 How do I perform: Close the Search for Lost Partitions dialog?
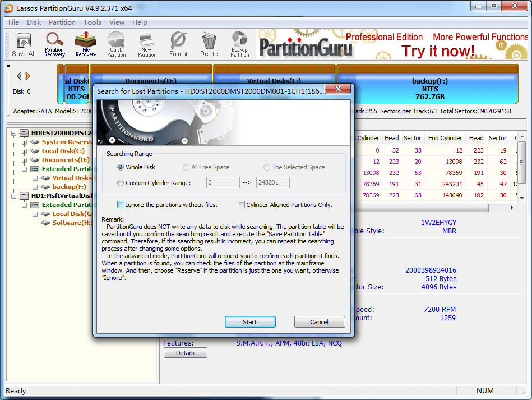338,89
